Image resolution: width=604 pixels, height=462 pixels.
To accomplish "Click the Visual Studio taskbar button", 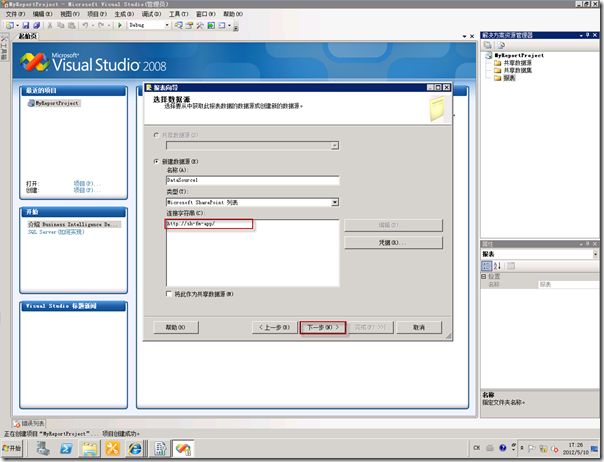I will tap(183, 449).
